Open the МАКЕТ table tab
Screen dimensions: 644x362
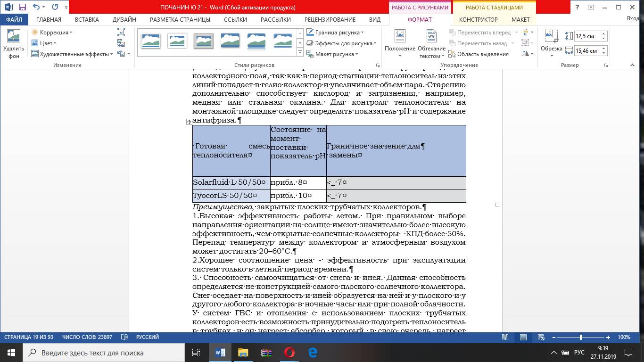pos(520,20)
